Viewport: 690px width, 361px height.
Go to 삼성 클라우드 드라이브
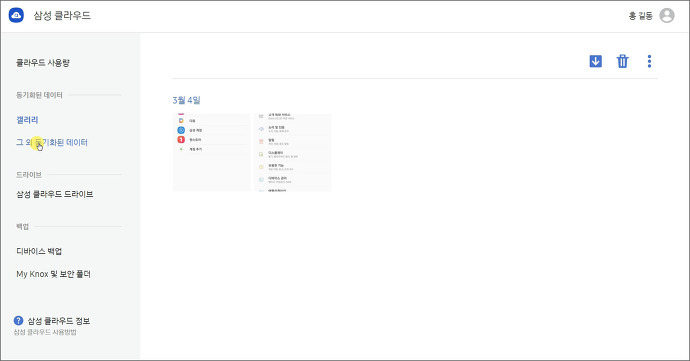point(55,194)
